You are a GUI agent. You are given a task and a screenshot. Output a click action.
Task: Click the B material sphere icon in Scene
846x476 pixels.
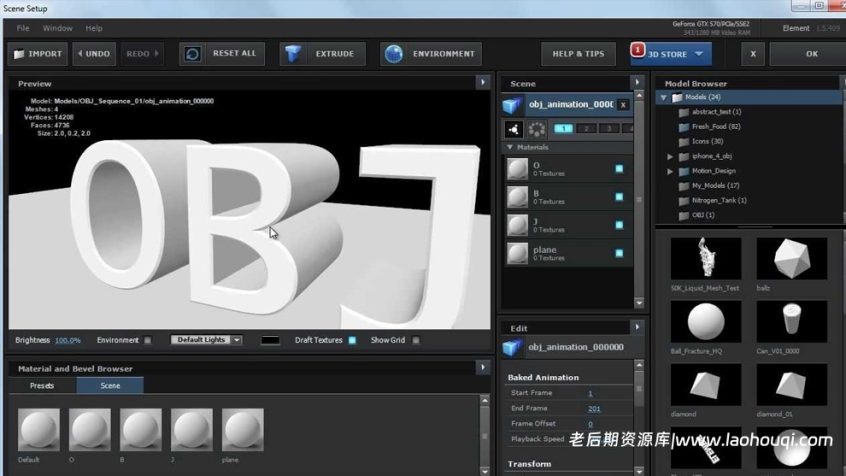pyautogui.click(x=517, y=197)
